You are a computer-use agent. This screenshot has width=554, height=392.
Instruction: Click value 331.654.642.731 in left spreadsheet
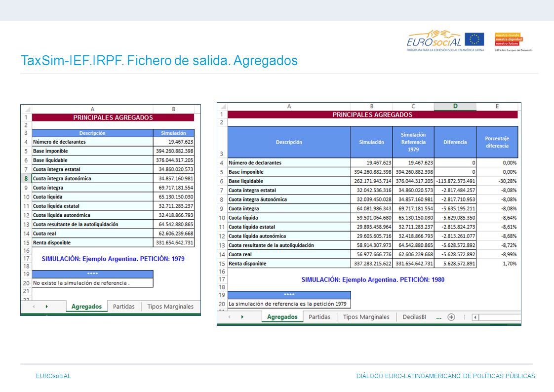pos(173,242)
